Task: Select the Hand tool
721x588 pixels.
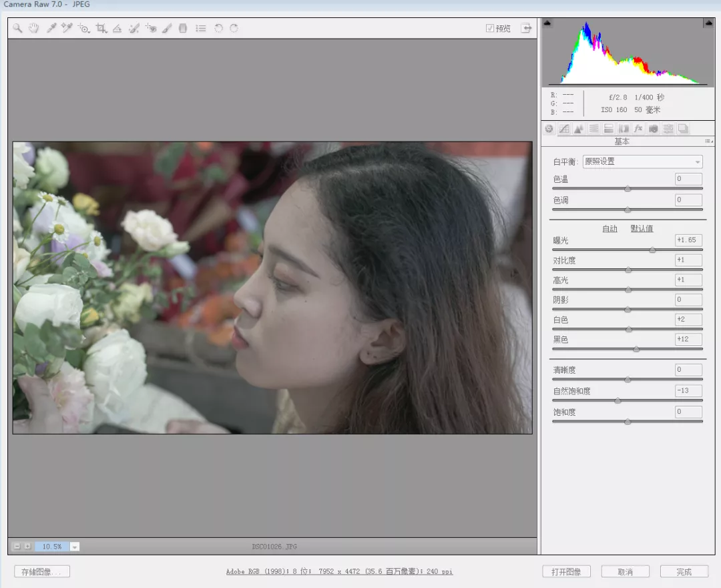Action: [33, 28]
